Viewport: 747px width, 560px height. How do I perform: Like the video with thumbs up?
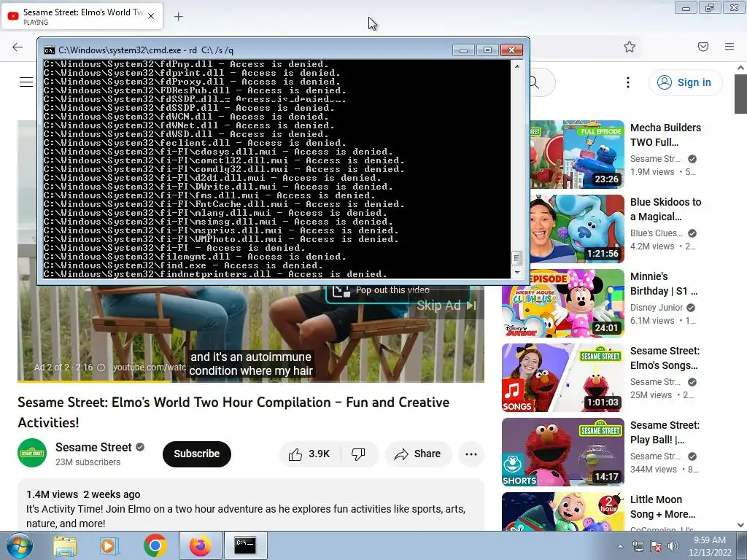pyautogui.click(x=309, y=454)
